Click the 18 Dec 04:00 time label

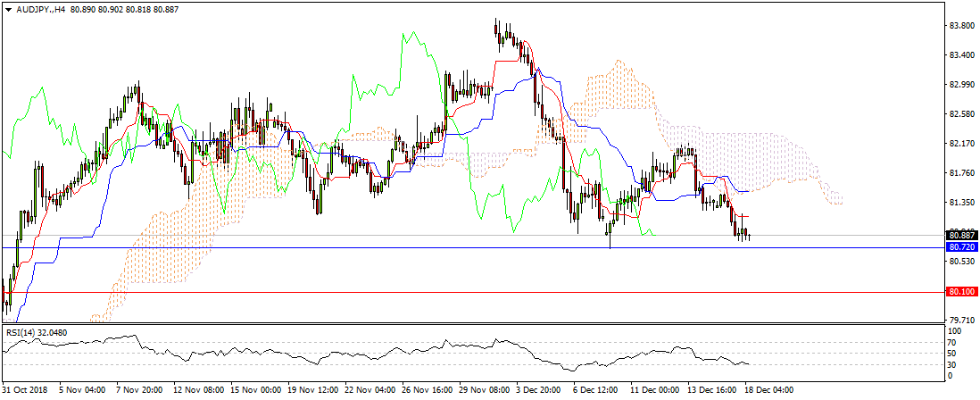[x=769, y=390]
